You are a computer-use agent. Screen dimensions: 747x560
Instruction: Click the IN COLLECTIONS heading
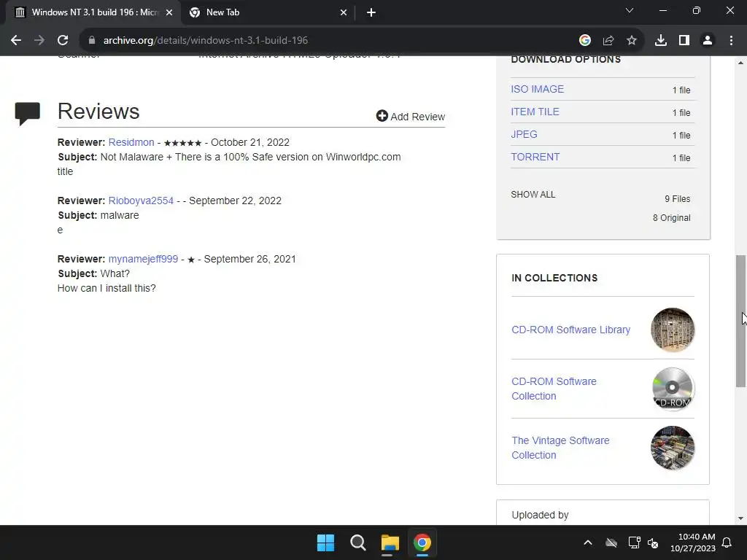click(554, 278)
